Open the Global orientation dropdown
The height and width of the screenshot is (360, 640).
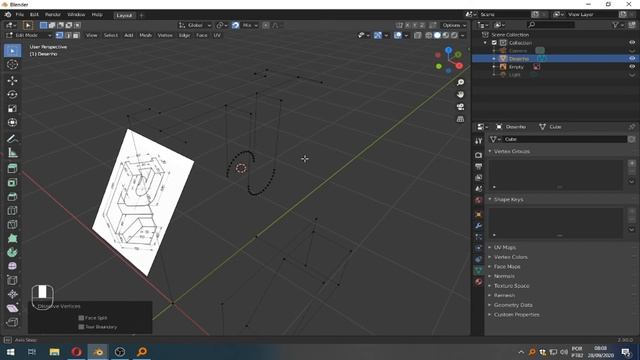pos(195,25)
